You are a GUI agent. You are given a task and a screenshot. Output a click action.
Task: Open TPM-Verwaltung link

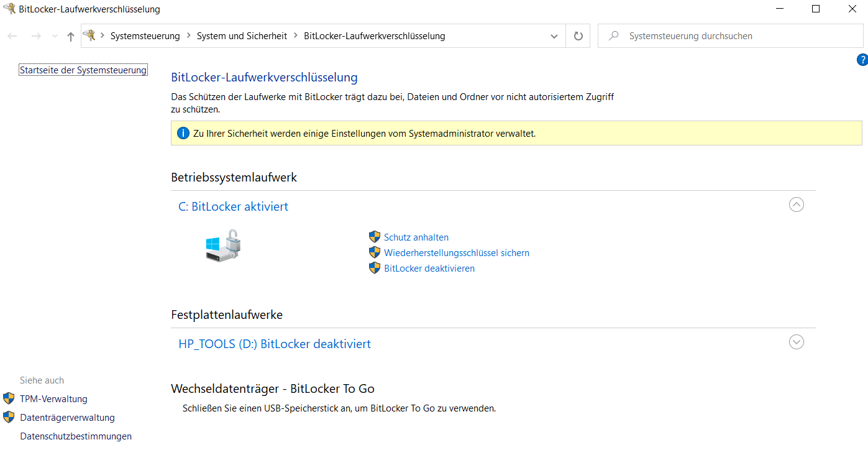(x=54, y=399)
